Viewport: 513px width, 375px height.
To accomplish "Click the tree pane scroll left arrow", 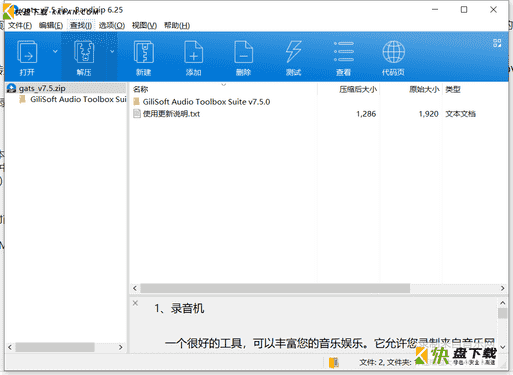I will coord(10,347).
